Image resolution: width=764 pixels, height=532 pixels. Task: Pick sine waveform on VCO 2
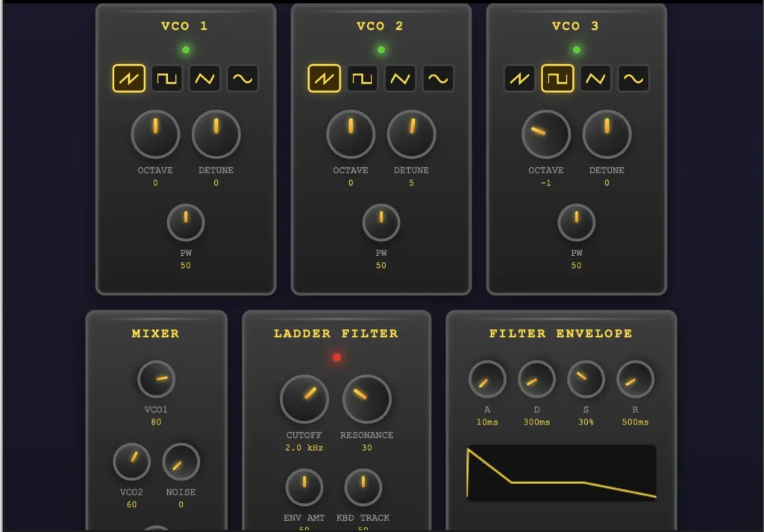click(x=438, y=78)
